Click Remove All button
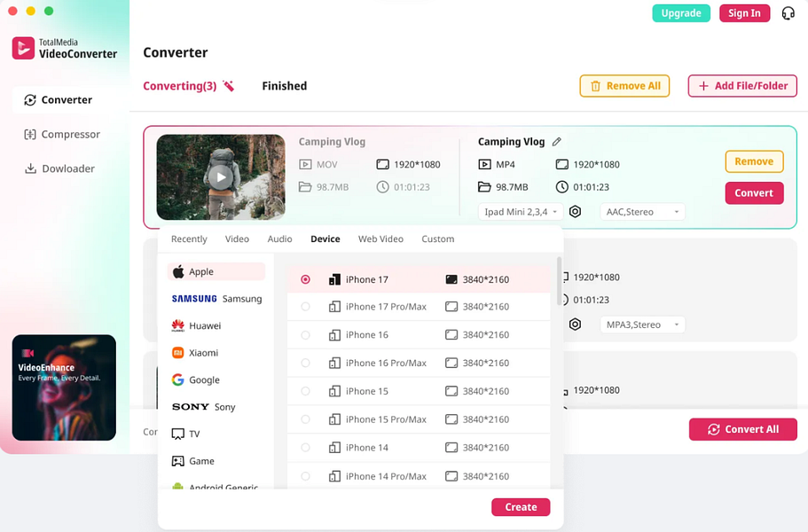Image resolution: width=808 pixels, height=532 pixels. [x=624, y=86]
